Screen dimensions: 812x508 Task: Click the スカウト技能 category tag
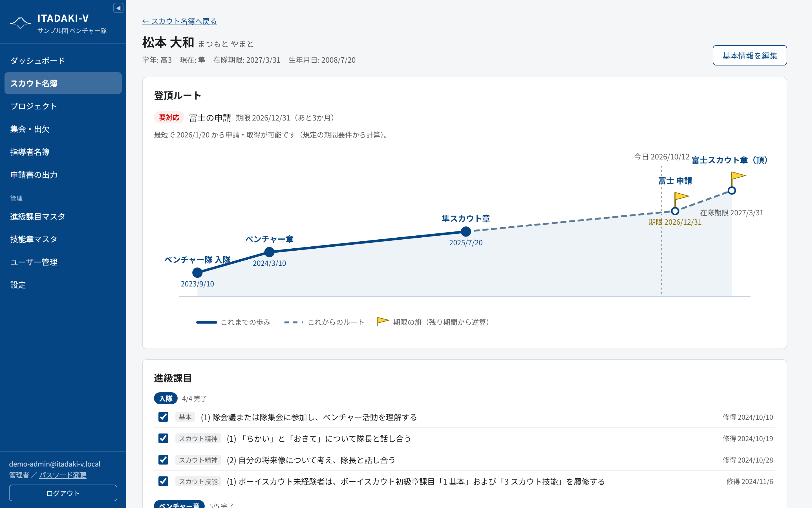tap(198, 481)
